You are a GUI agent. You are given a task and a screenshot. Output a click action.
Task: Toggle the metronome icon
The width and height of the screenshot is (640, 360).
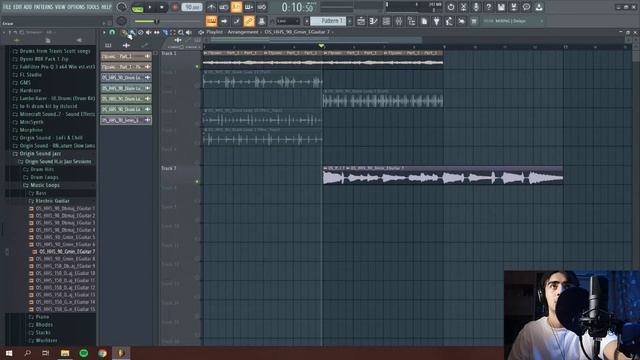coord(211,7)
